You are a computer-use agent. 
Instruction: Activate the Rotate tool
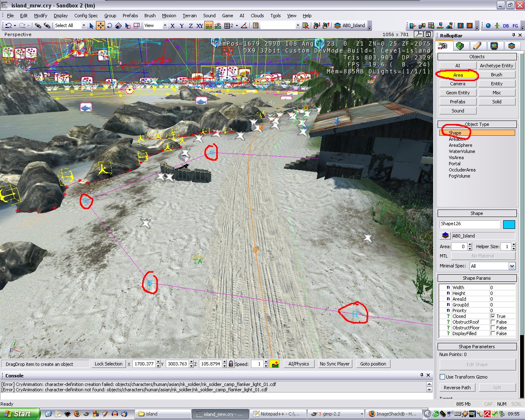[110, 25]
